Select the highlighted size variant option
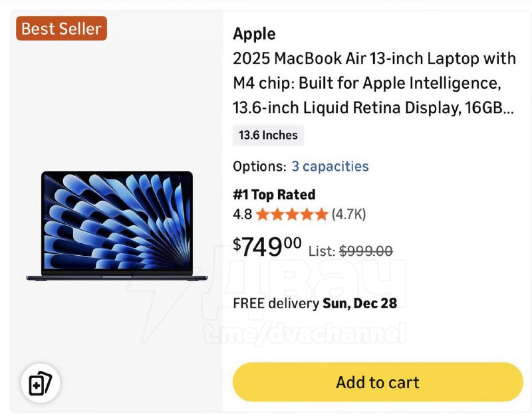532x414 pixels. point(267,135)
